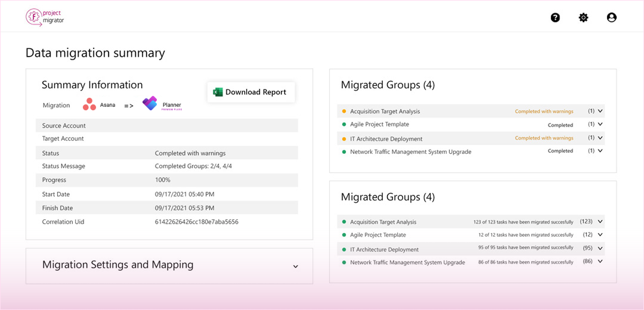Click the Excel icon on Download Report

[x=218, y=92]
